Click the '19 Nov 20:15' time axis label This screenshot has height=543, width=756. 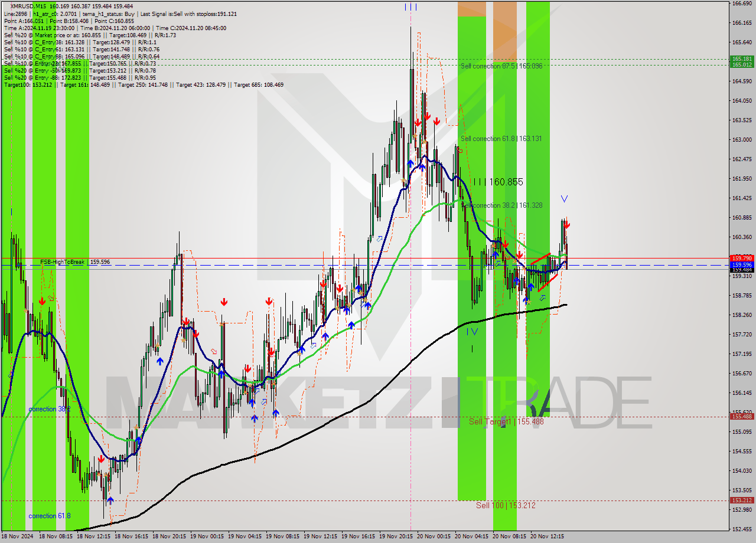[396, 537]
